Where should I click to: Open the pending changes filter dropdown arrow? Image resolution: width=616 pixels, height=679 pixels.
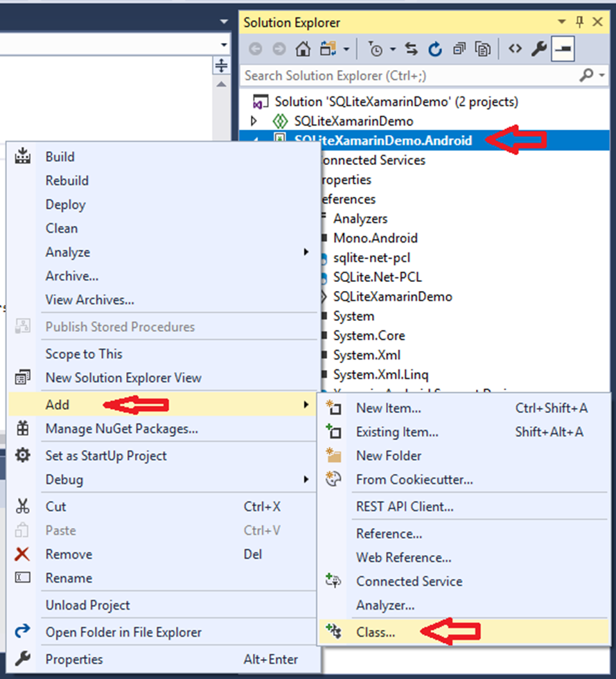coord(392,49)
